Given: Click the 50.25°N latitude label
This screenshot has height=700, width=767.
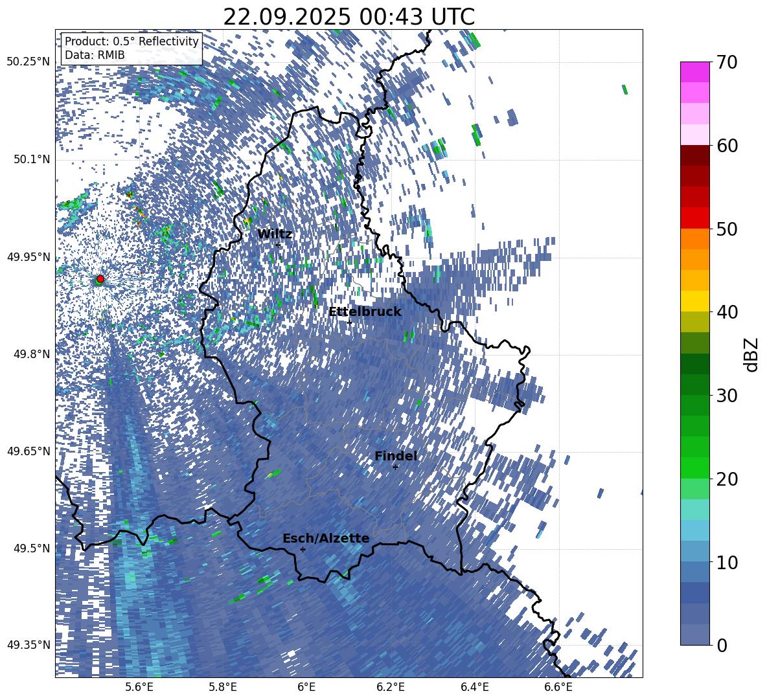Looking at the screenshot, I should [29, 62].
